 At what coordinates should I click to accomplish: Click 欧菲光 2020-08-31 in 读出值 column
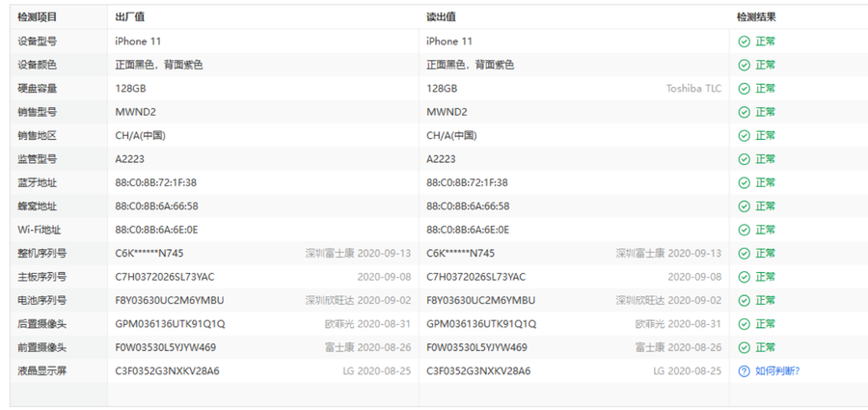[x=678, y=324]
